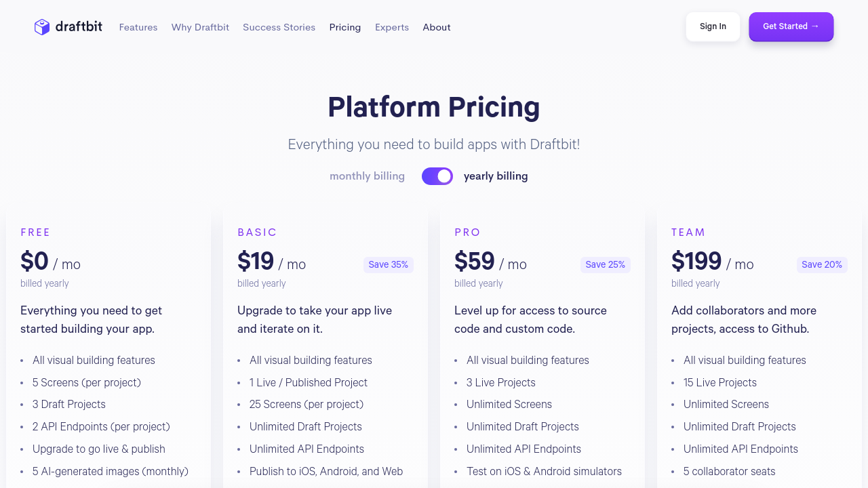Expand the Why Draftbit menu

[x=200, y=28]
